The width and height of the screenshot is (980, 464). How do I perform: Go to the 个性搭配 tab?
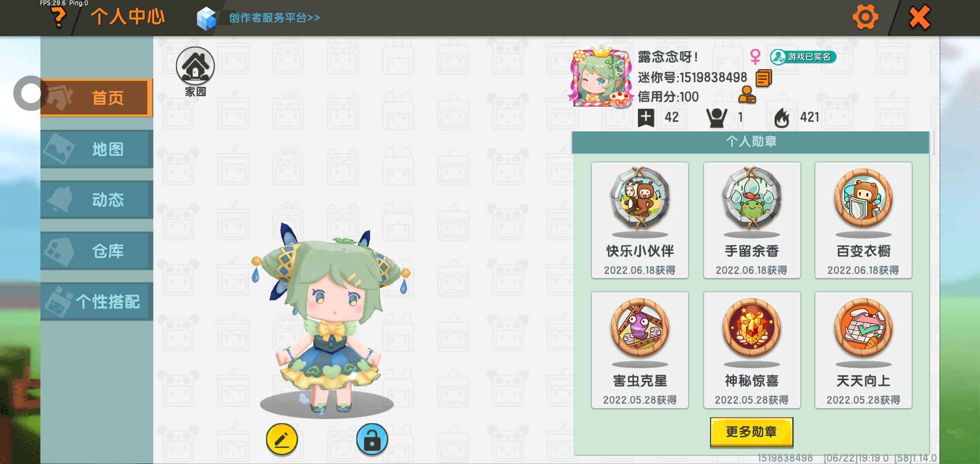tap(97, 302)
